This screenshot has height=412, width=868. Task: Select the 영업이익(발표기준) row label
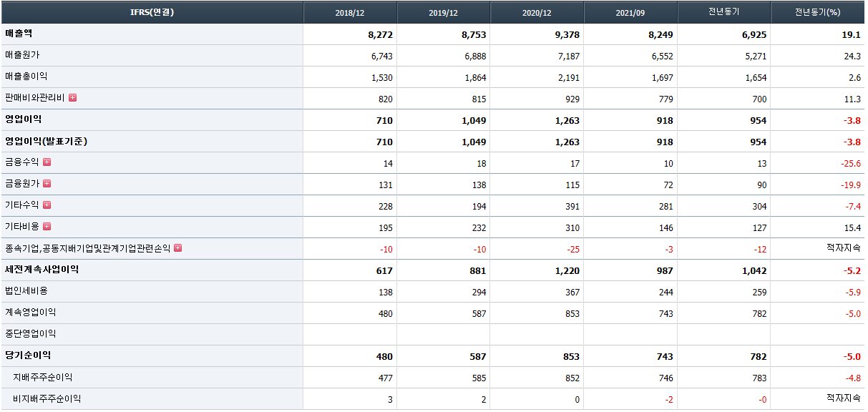pos(46,141)
